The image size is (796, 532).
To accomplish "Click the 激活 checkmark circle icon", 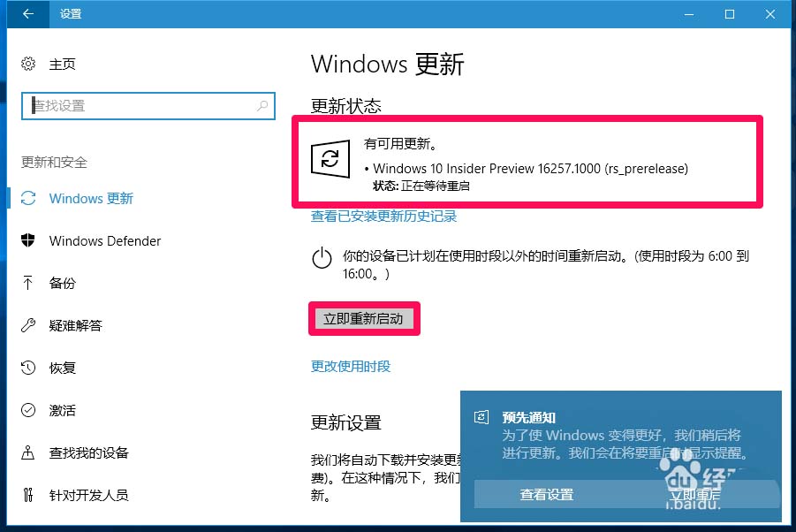I will (x=28, y=410).
